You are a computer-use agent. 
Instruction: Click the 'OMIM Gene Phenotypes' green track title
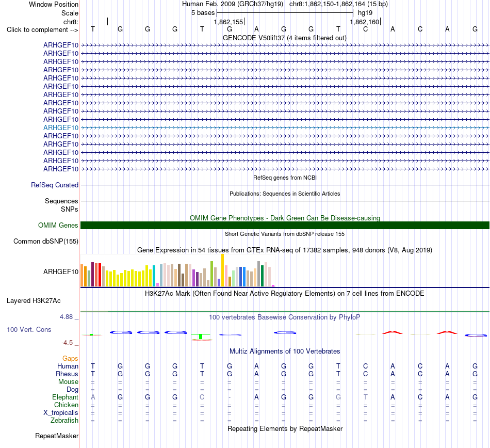[285, 218]
